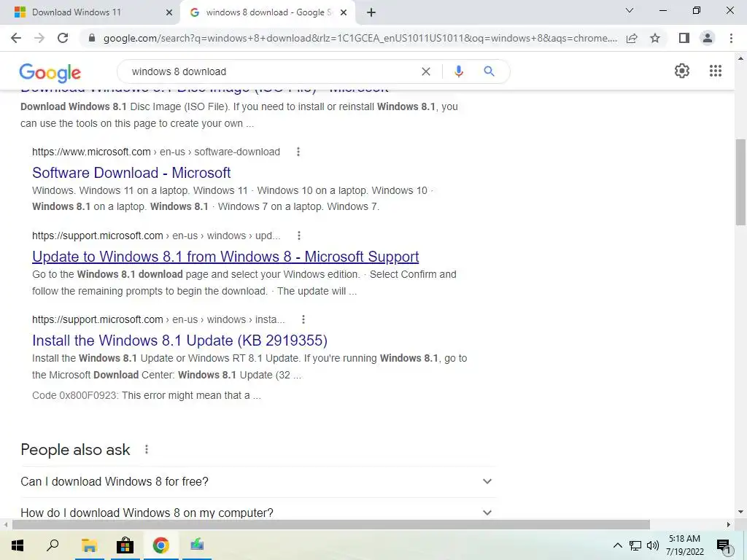This screenshot has width=747, height=560.
Task: Click the address bar URL field
Action: click(360, 38)
